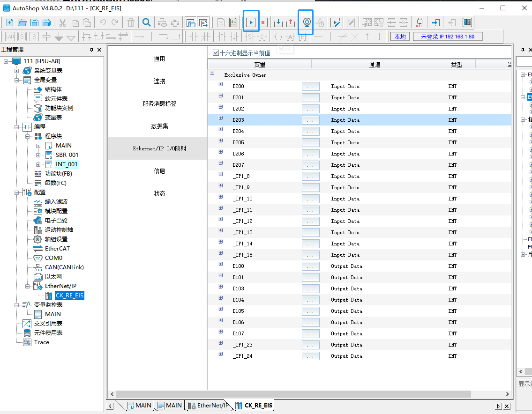
Task: Click the compile-all icon with arrows
Action: 233,23
